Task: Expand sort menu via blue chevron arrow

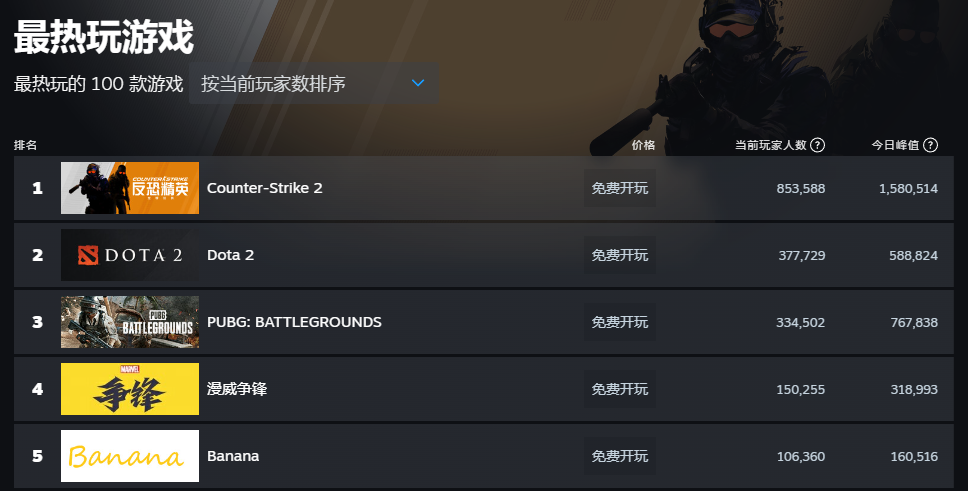Action: click(x=418, y=83)
